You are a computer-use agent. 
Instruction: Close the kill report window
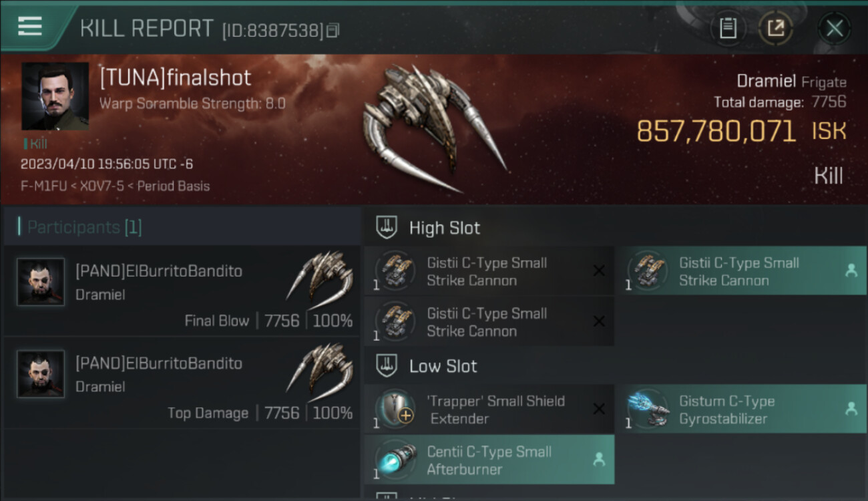click(x=834, y=28)
